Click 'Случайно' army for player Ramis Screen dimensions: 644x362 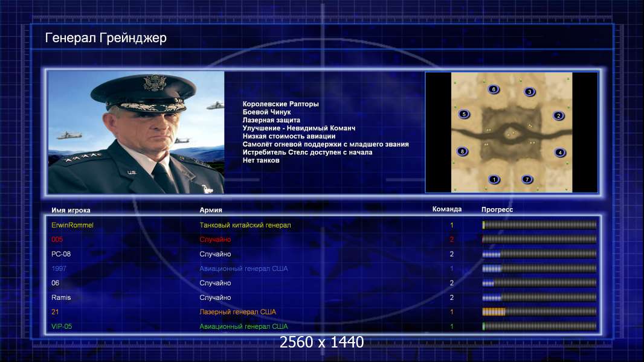(x=215, y=297)
